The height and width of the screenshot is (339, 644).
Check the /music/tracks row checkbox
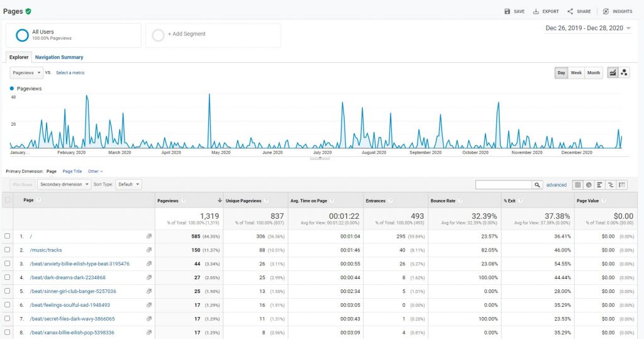(8, 250)
